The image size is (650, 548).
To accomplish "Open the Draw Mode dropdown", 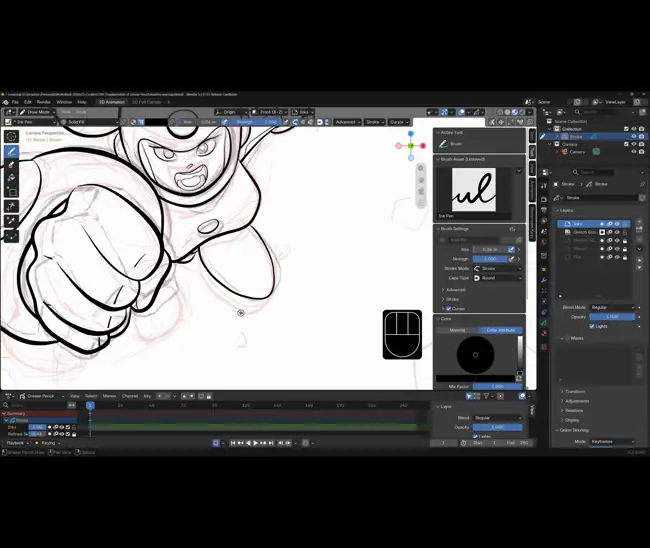I will point(36,112).
